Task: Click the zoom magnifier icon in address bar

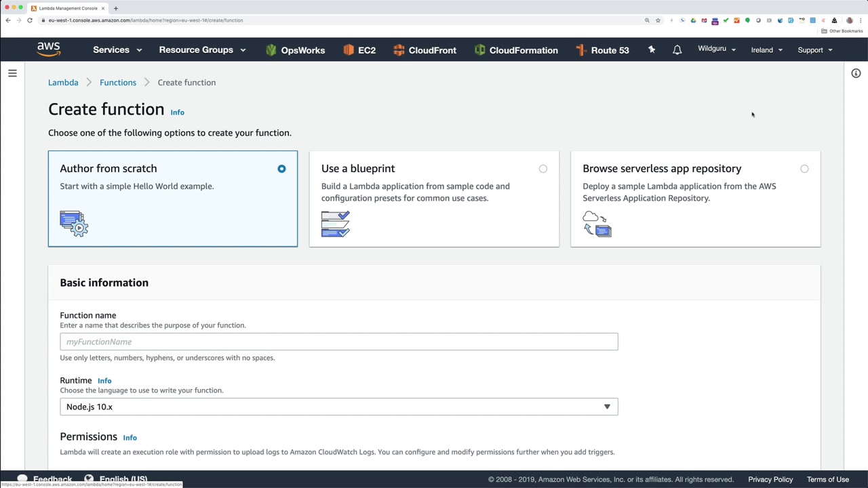Action: (x=647, y=20)
